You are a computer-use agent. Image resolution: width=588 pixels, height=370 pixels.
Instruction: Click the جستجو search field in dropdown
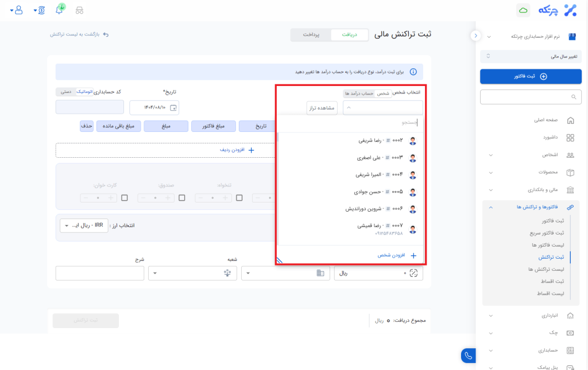(x=350, y=122)
